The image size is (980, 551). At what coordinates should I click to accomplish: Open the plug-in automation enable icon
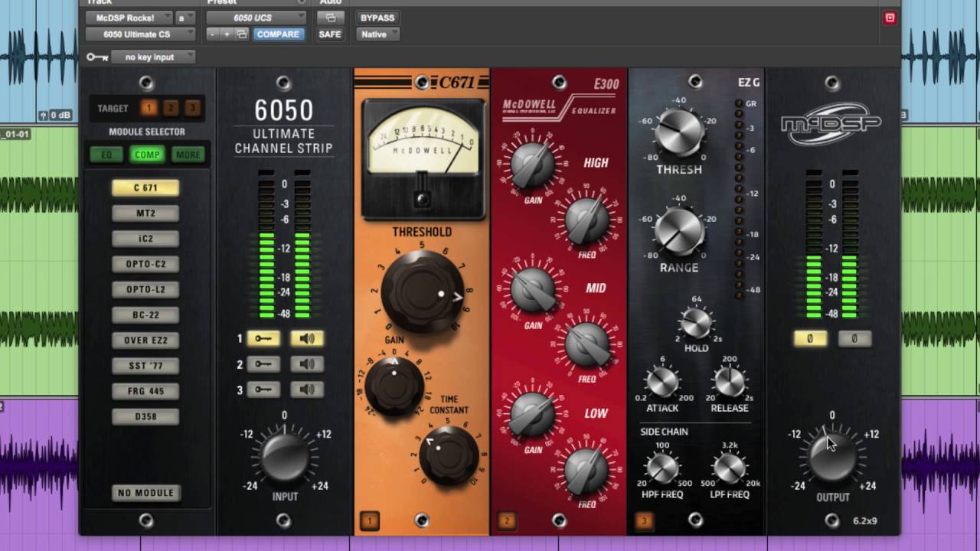click(331, 18)
